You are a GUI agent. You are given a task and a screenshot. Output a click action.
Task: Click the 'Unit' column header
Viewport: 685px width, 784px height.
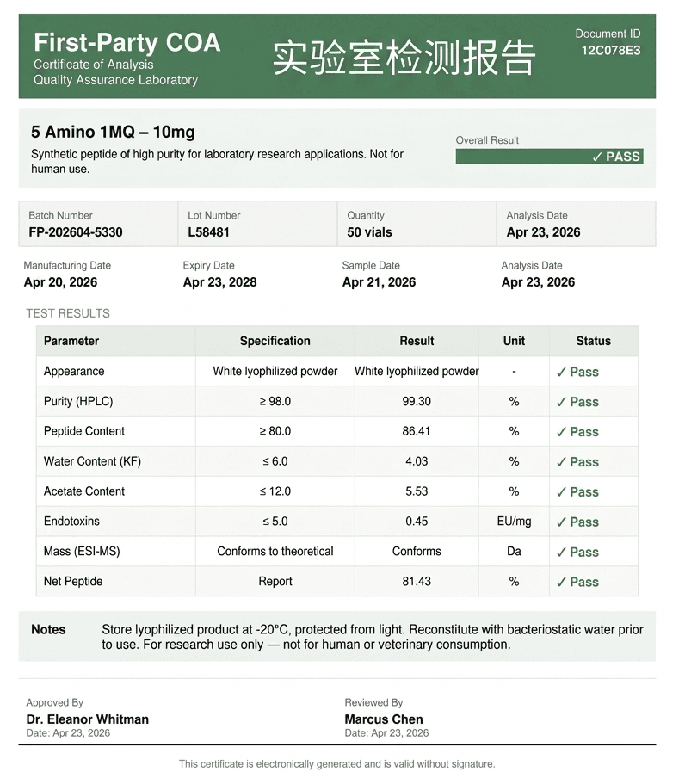pos(514,341)
